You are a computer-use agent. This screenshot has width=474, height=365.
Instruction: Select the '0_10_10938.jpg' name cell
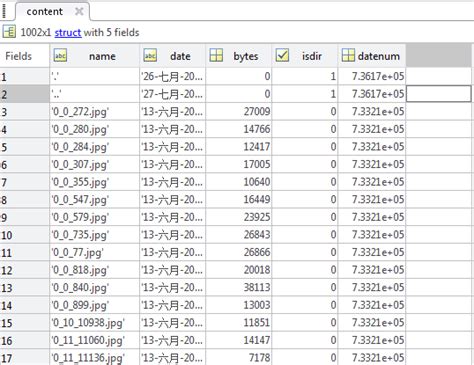pos(95,323)
